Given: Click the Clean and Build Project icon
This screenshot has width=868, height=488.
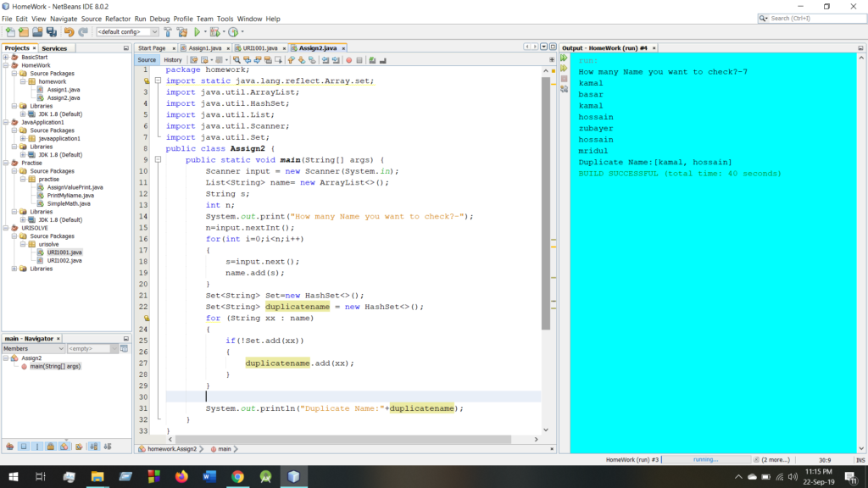Looking at the screenshot, I should coord(181,32).
